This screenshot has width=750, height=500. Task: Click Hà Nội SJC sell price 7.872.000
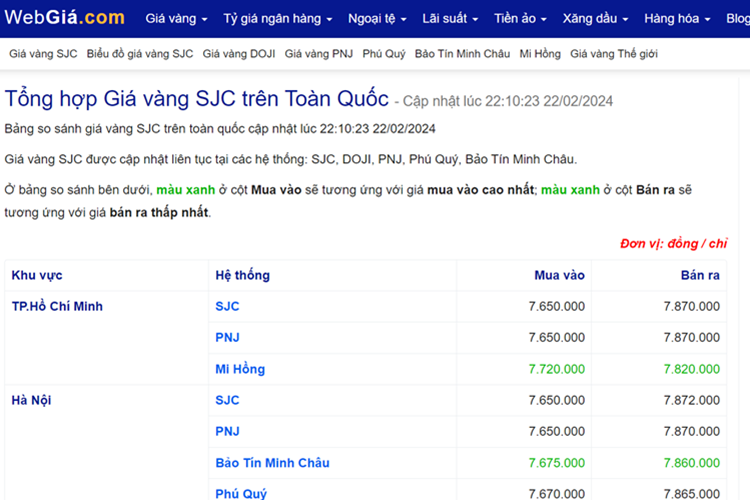click(692, 400)
